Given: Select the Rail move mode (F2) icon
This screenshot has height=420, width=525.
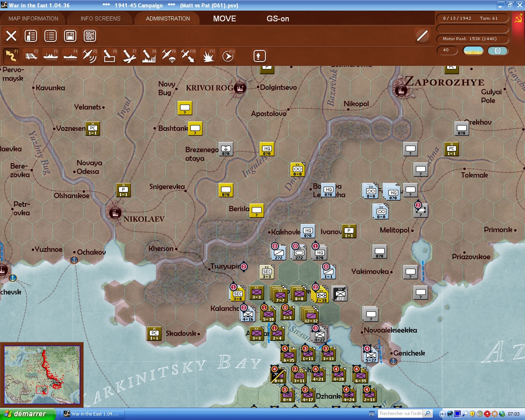Looking at the screenshot, I should [x=31, y=56].
